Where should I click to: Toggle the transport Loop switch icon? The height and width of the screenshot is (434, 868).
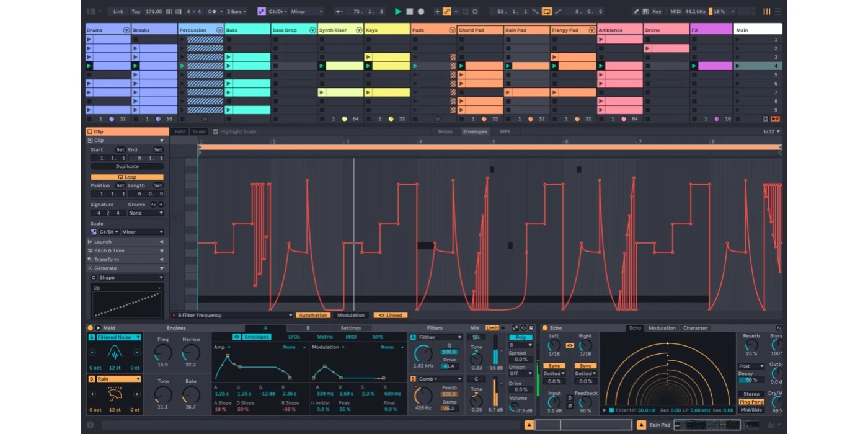pos(547,11)
